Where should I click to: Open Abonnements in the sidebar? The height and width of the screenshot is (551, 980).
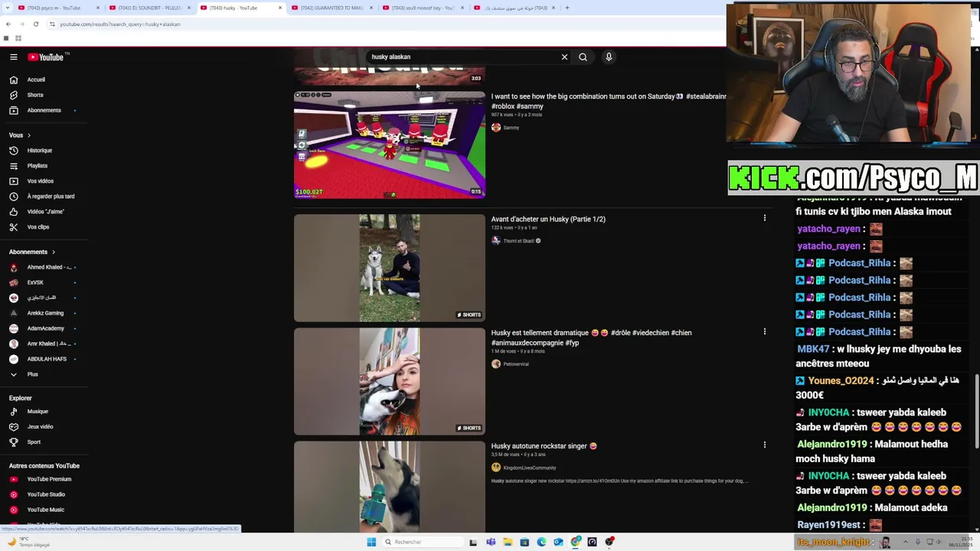[44, 110]
